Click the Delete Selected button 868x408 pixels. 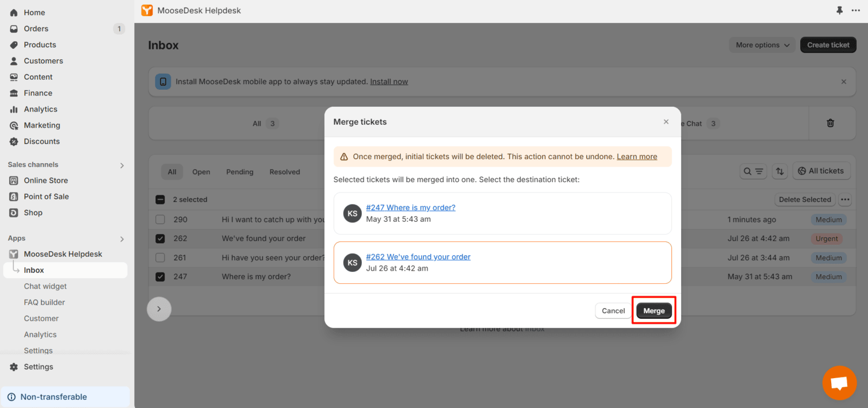[805, 199]
